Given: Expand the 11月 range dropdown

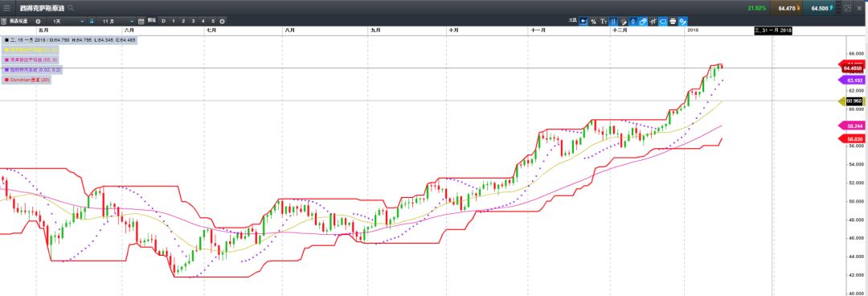Looking at the screenshot, I should [117, 21].
